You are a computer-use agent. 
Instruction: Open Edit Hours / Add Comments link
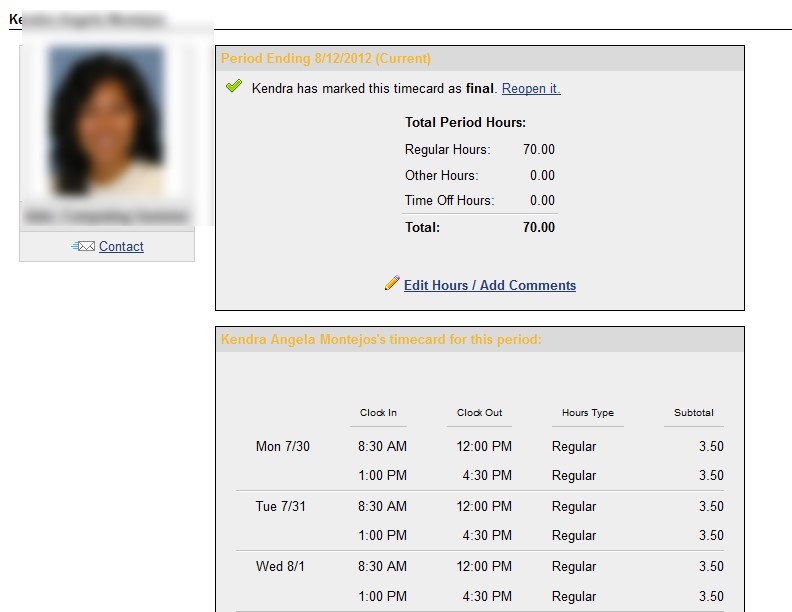tap(490, 285)
